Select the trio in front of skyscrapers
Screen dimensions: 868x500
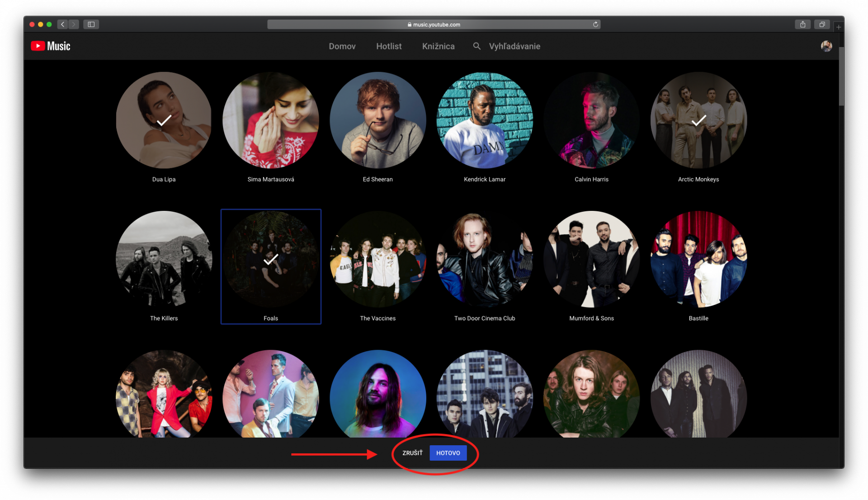pyautogui.click(x=485, y=394)
